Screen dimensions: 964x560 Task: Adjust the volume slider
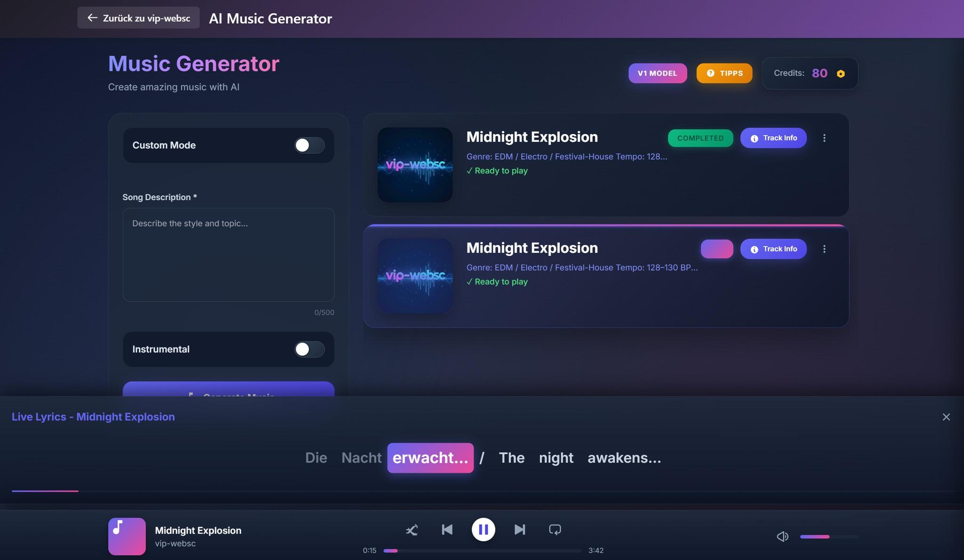pos(829,536)
